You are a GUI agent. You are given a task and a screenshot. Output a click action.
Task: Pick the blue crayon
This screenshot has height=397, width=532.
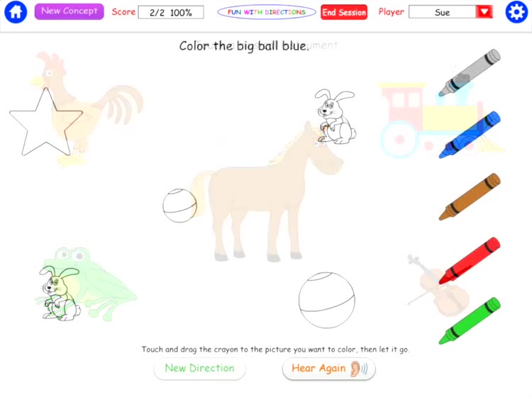(x=470, y=135)
